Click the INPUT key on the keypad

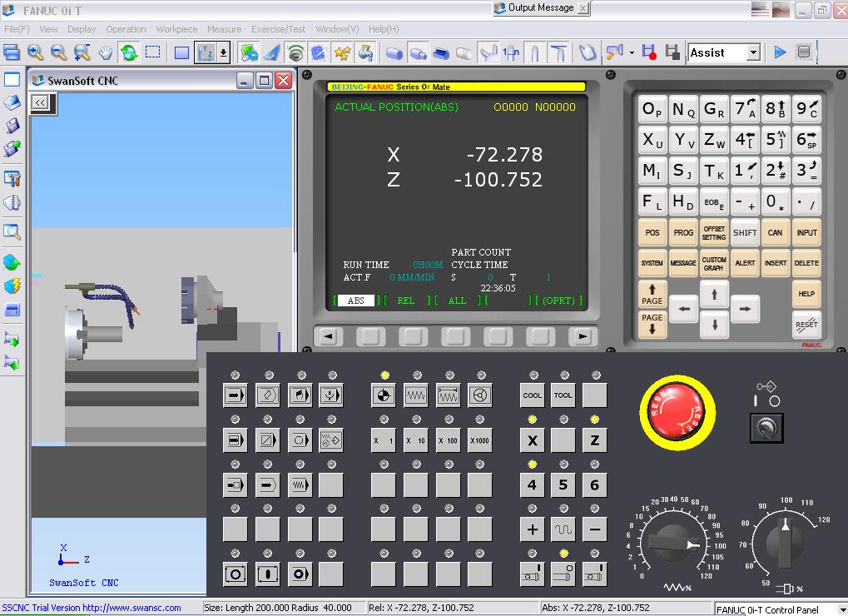coord(806,232)
